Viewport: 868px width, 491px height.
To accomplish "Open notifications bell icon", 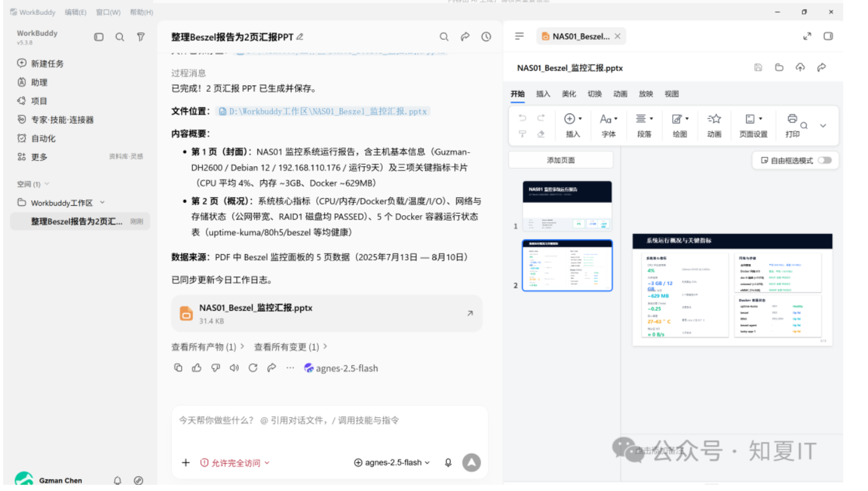I will 117,480.
